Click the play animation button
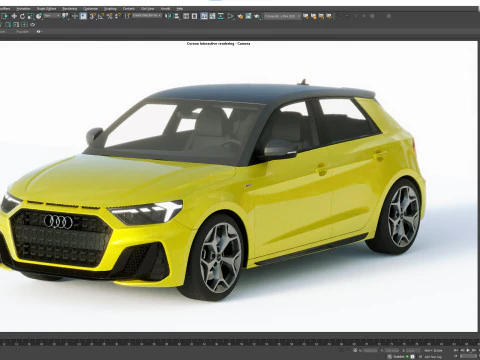The image size is (480, 360). click(x=468, y=350)
